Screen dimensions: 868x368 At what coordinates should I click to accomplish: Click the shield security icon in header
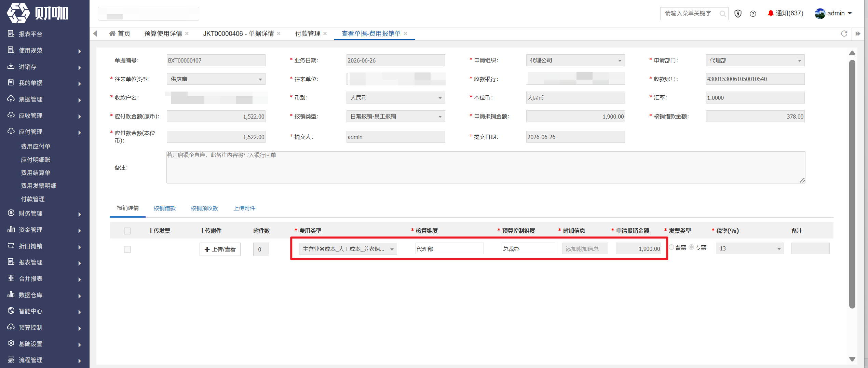(x=738, y=14)
